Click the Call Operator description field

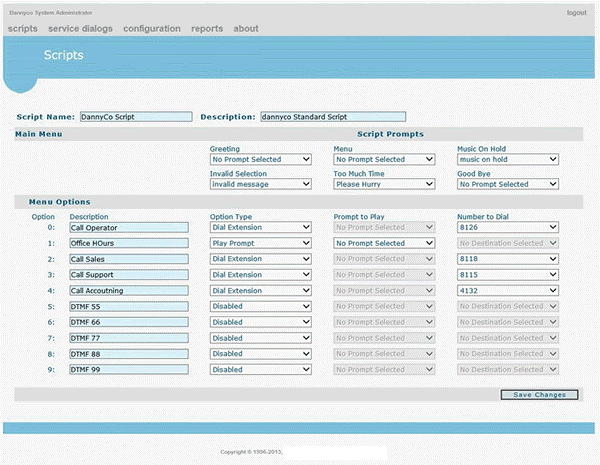click(x=129, y=228)
